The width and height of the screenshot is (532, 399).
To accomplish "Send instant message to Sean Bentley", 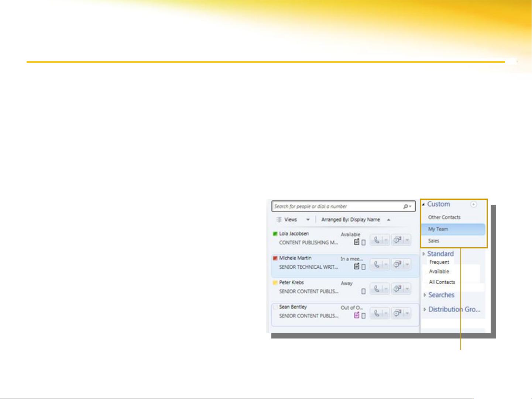I will [397, 313].
